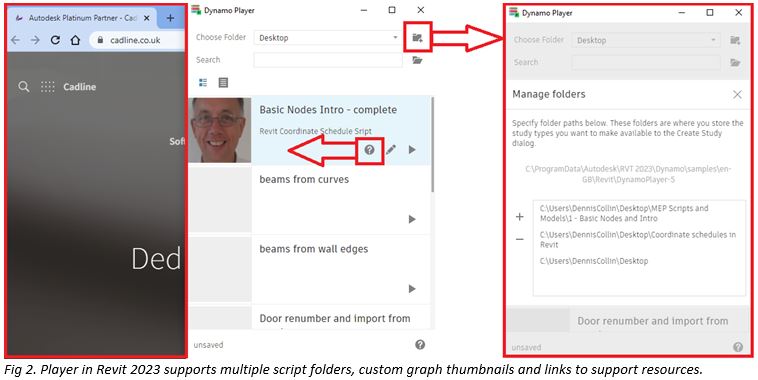Click greyed open folder icon in right Player
The height and width of the screenshot is (380, 758).
click(x=735, y=62)
